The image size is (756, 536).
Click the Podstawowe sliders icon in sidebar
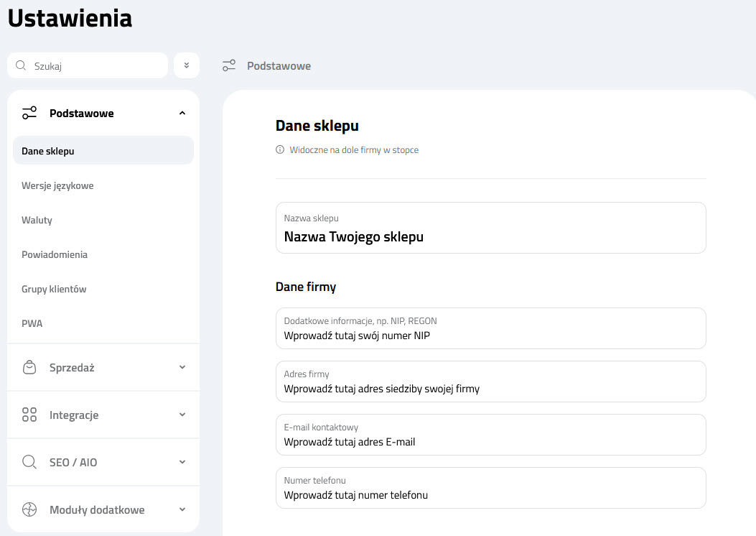coord(29,113)
